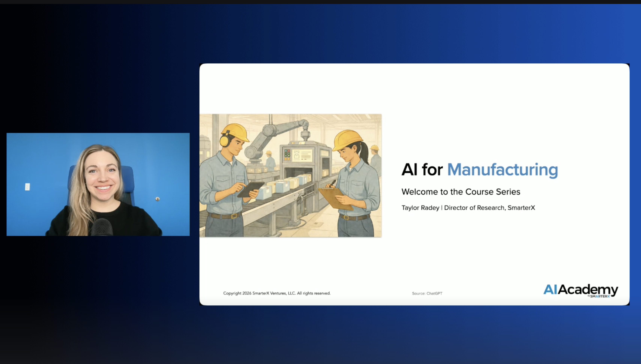Click the copyright notice text
This screenshot has height=364, width=641.
tap(277, 293)
